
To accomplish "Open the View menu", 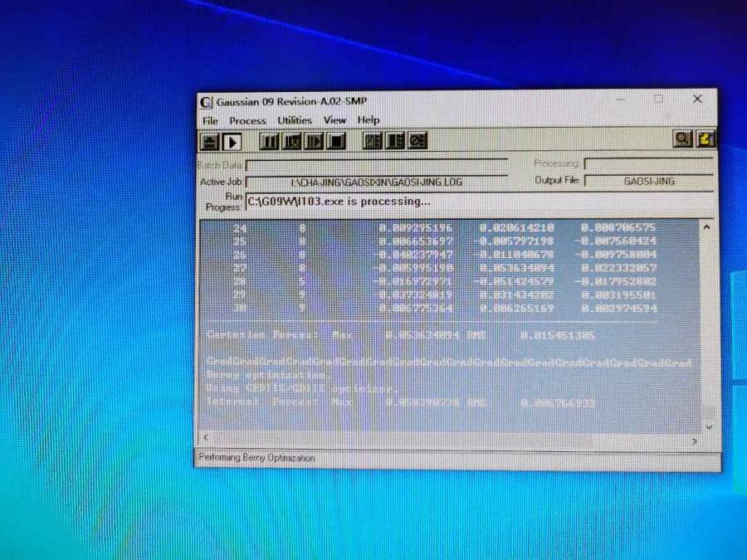I will (x=335, y=120).
